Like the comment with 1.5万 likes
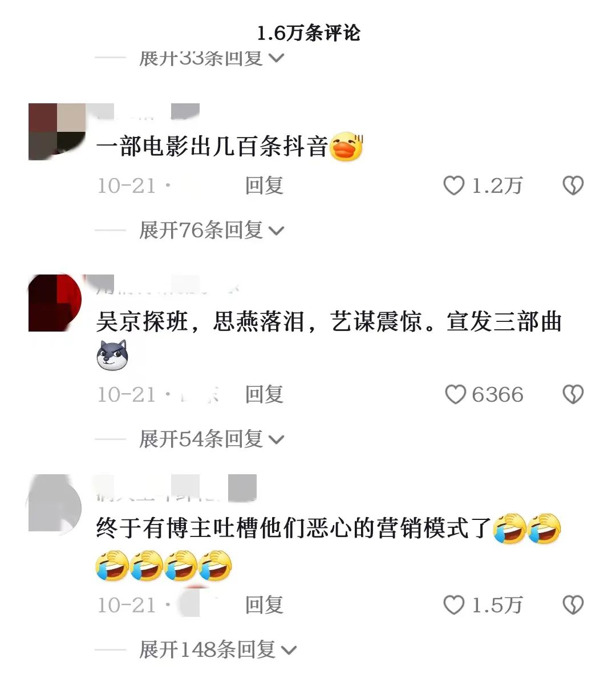This screenshot has width=616, height=674. (x=454, y=605)
